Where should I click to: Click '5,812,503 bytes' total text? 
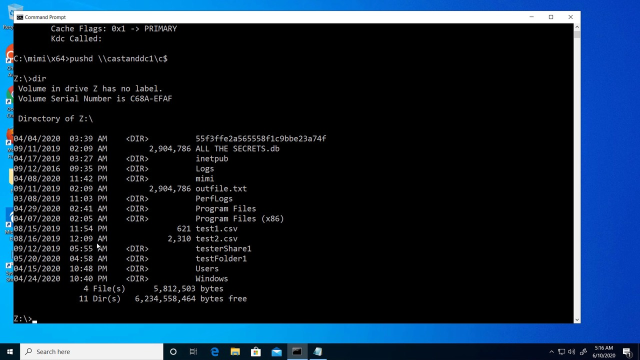[189, 289]
